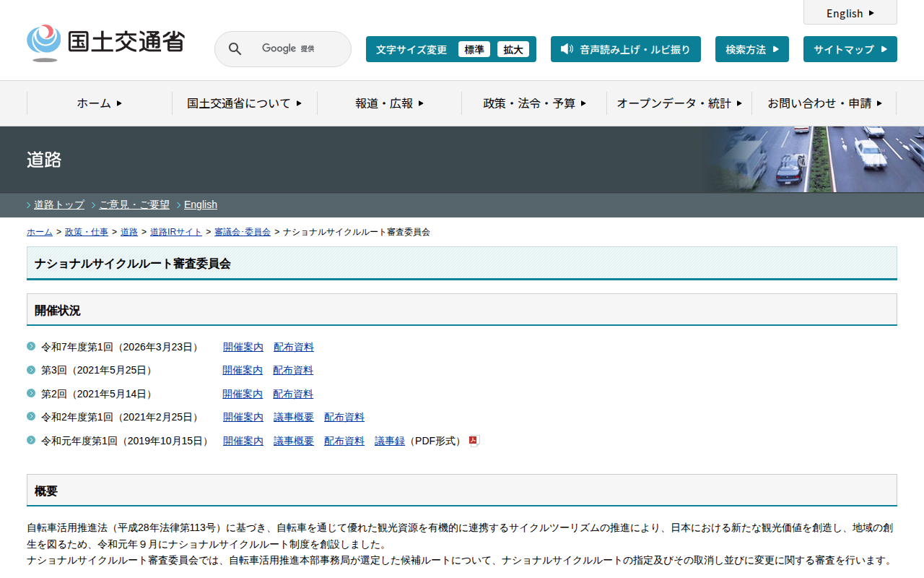Go to 道路トップ in the sub-navigation
Viewport: 924px width, 578px height.
[x=59, y=204]
